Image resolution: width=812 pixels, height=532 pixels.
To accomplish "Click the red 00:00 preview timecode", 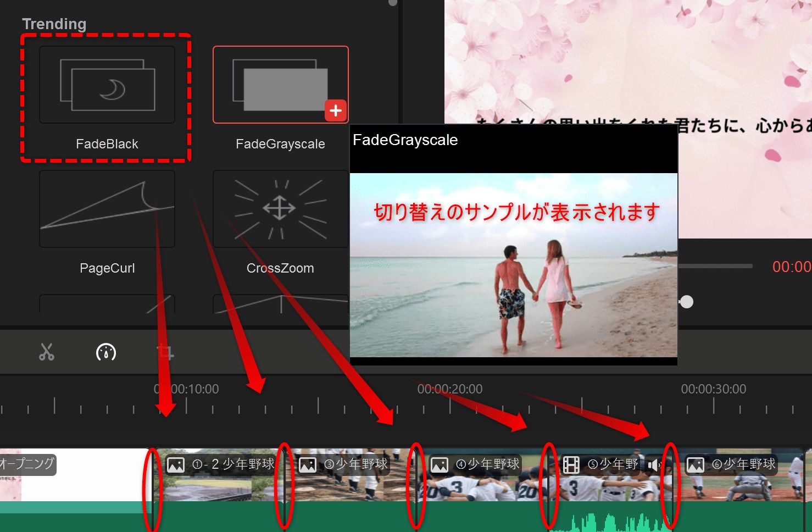I will click(792, 267).
